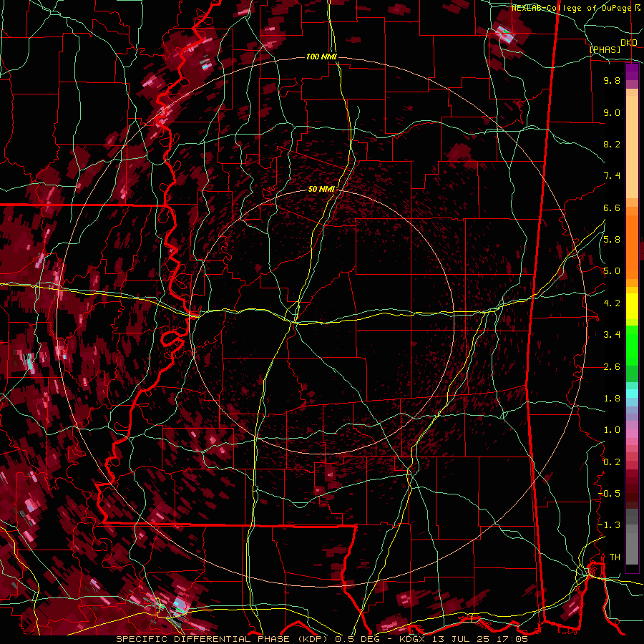Click the -1.3 scale value
644x644 pixels.
610,525
